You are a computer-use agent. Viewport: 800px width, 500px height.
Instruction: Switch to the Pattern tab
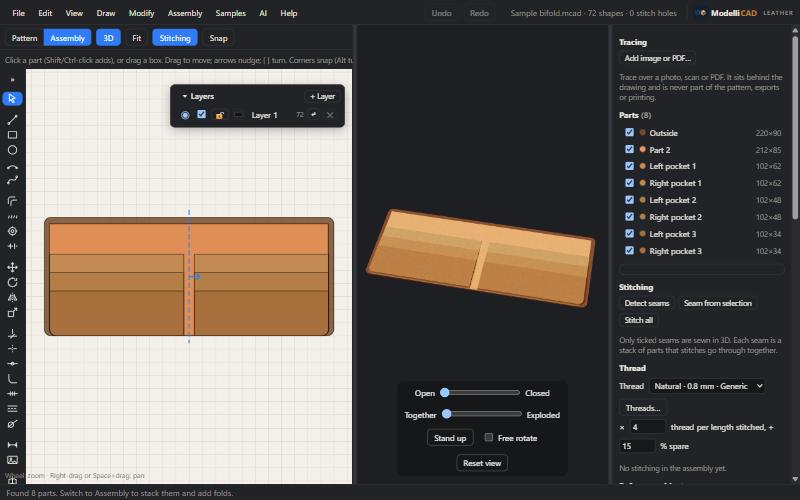click(24, 38)
